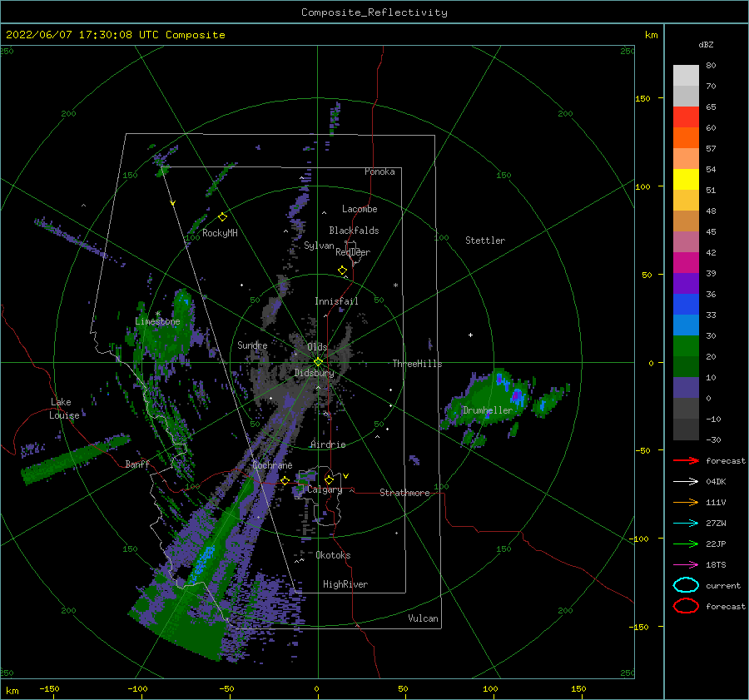Select the magenta 42-39 dBZ swatch

pos(686,262)
